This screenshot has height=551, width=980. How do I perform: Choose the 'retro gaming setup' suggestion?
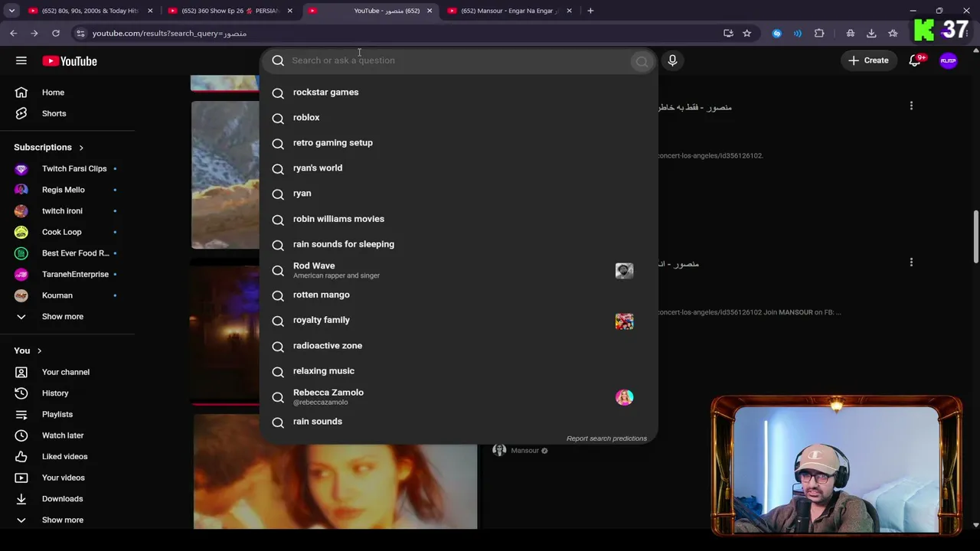(x=459, y=142)
